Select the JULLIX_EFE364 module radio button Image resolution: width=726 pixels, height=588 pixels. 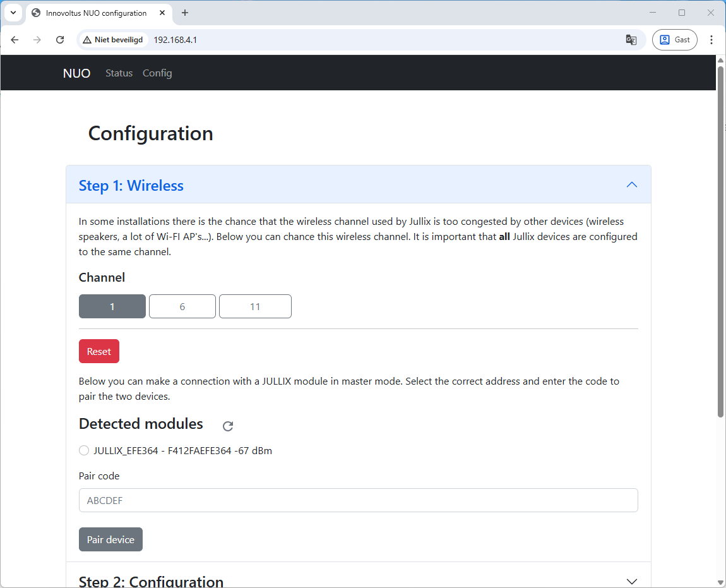click(x=84, y=450)
